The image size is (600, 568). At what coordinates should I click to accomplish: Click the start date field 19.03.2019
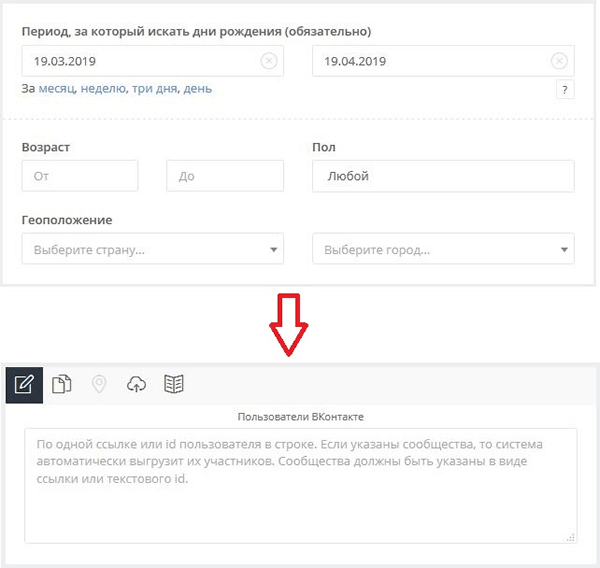pyautogui.click(x=152, y=61)
